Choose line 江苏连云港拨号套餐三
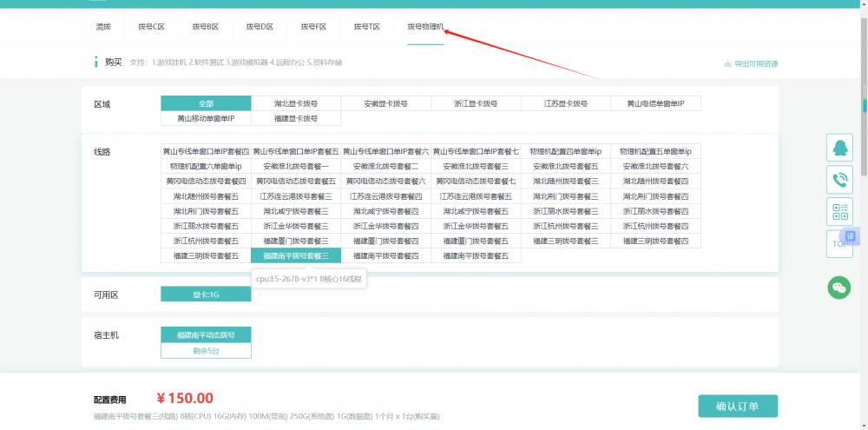Screen dimensions: 868x430 296,196
